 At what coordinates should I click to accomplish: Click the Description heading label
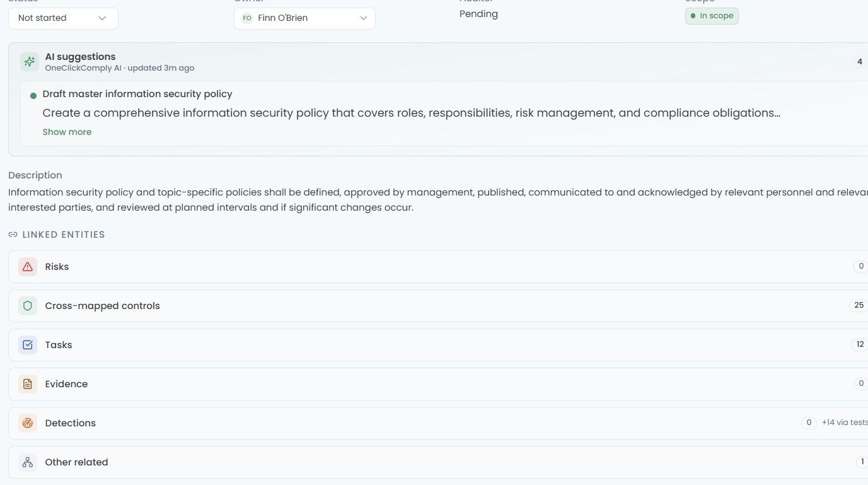tap(35, 175)
